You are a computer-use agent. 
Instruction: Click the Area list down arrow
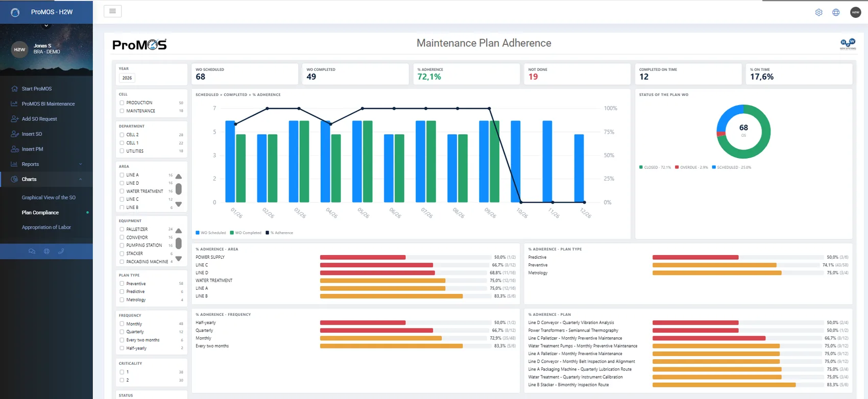coord(179,204)
